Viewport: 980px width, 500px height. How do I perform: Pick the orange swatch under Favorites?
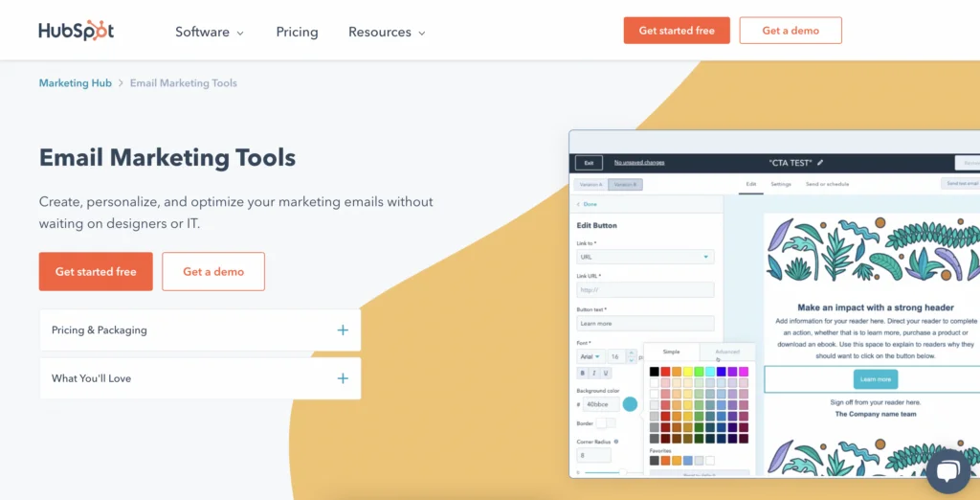(x=666, y=461)
